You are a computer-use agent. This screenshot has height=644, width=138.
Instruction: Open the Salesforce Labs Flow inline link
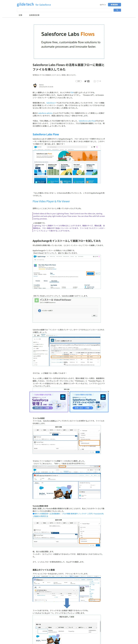pyautogui.click(x=87, y=121)
